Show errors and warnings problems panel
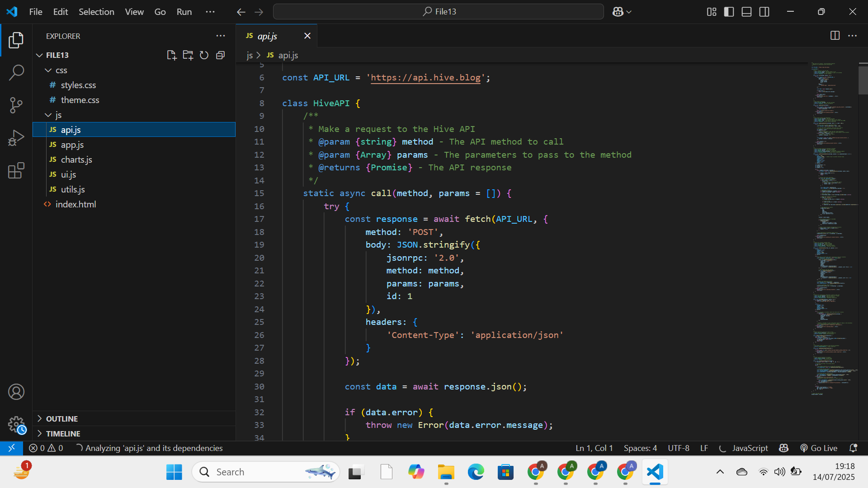 (x=46, y=448)
